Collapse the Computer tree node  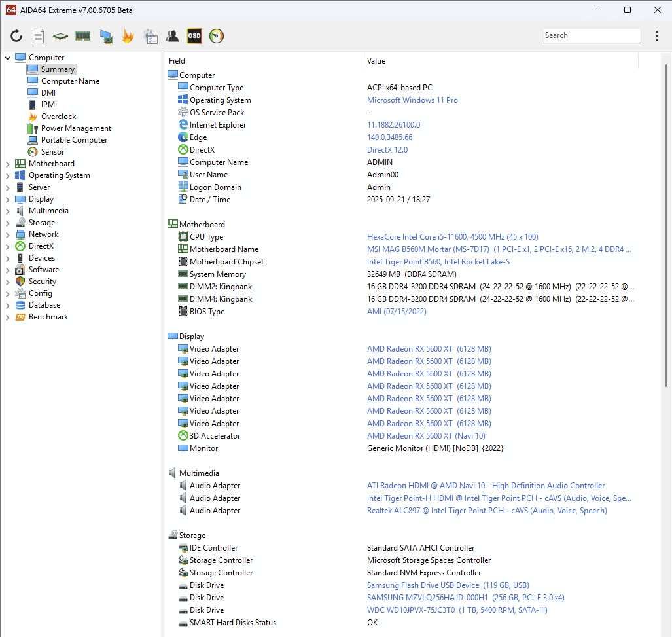7,58
